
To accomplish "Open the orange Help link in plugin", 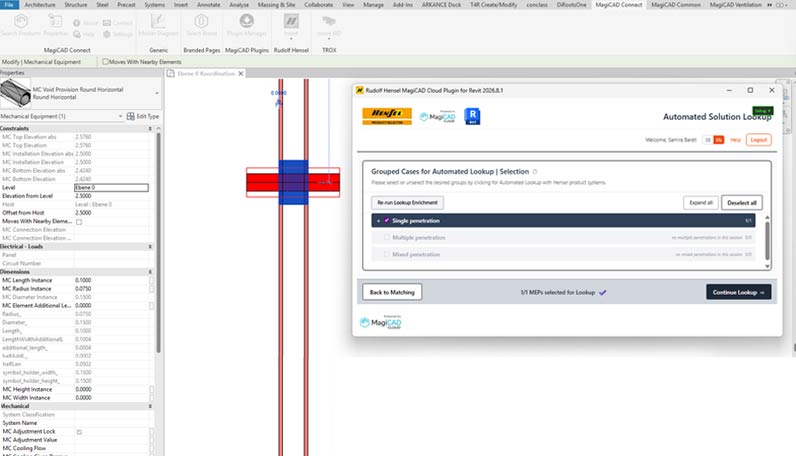I will (735, 140).
